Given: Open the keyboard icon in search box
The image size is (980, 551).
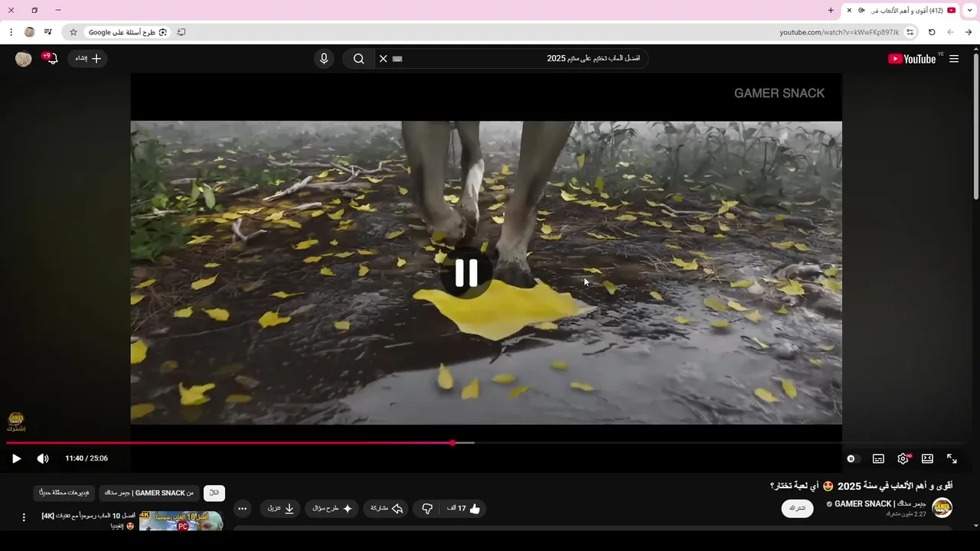Looking at the screenshot, I should [397, 59].
